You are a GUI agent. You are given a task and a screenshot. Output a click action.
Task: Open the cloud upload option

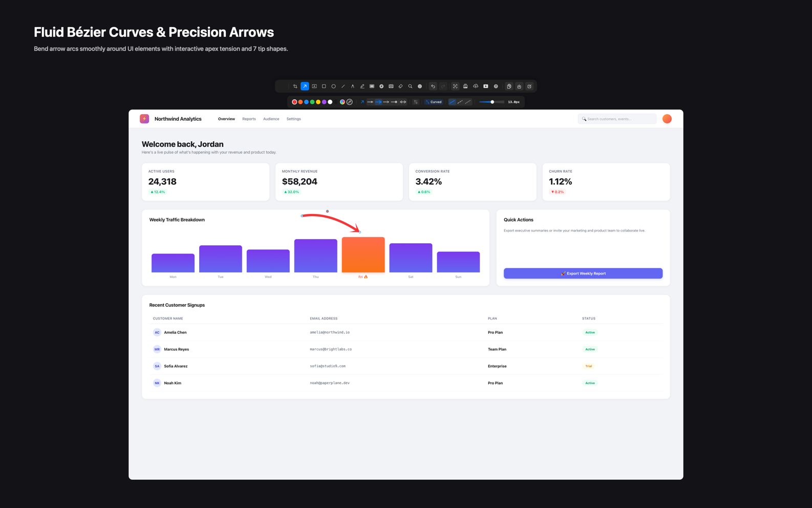pos(476,86)
